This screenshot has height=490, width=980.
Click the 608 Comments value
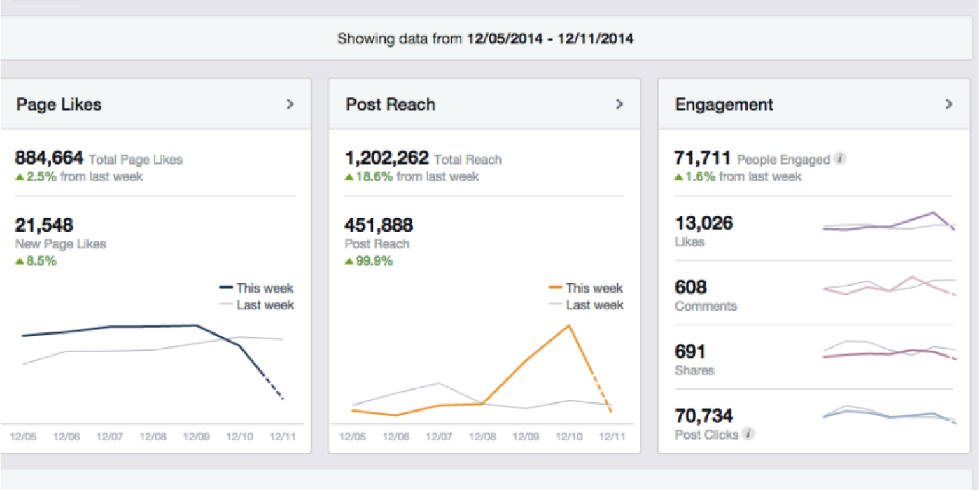[x=691, y=287]
